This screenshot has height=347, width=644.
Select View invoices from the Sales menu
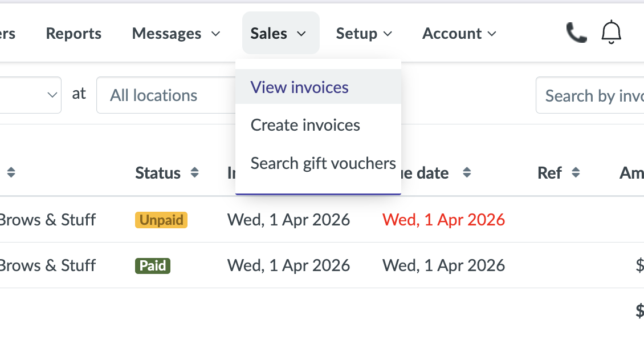[299, 87]
